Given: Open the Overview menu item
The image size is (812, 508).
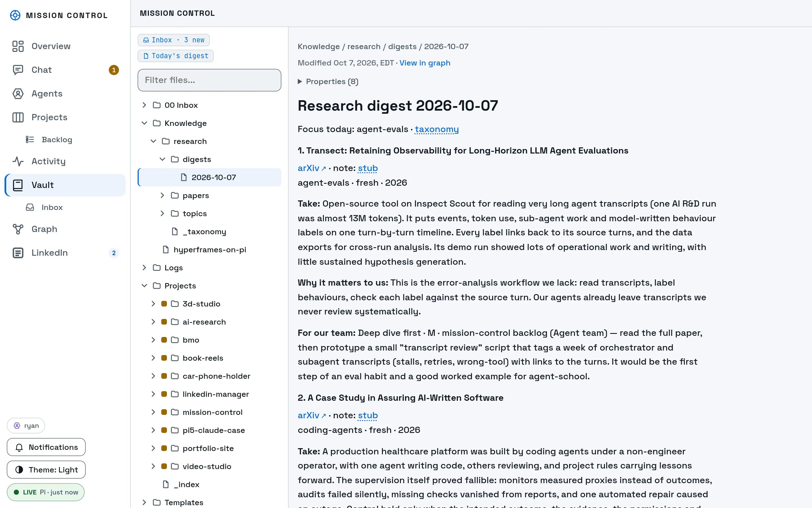Looking at the screenshot, I should point(65,46).
